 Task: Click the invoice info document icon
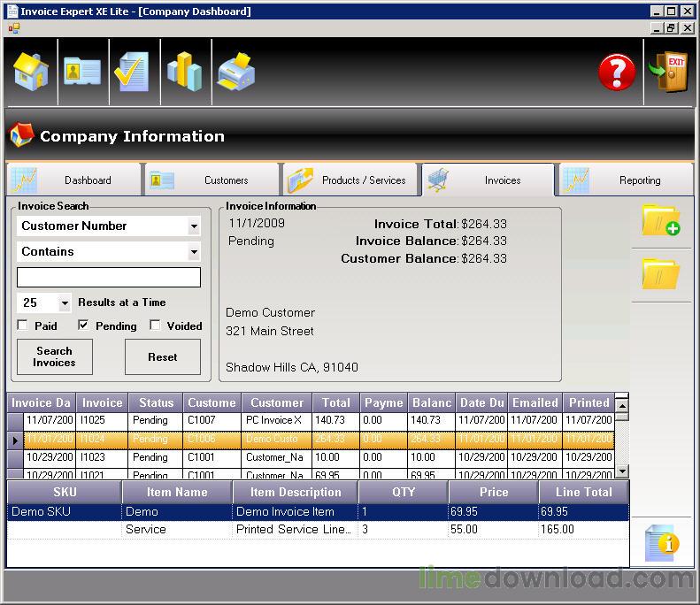tap(660, 542)
